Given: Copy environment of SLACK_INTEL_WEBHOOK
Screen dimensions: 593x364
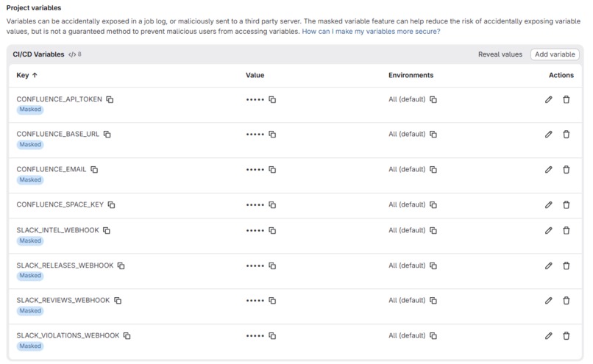Looking at the screenshot, I should [433, 230].
